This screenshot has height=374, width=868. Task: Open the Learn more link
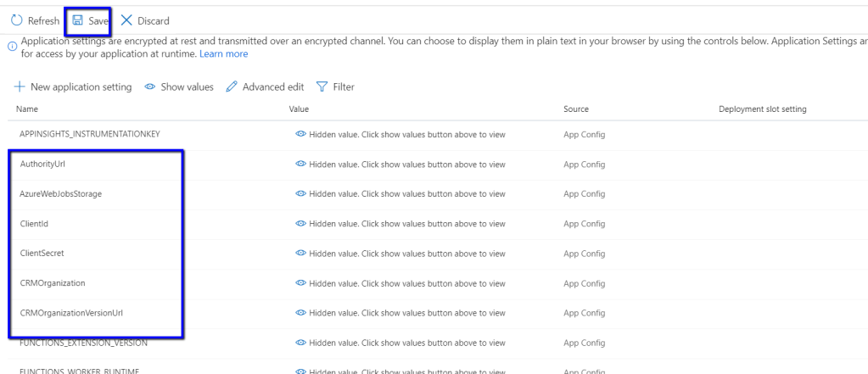coord(224,53)
